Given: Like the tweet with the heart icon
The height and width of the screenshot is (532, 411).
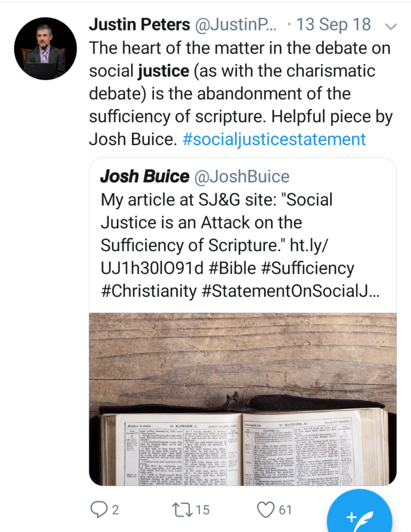Looking at the screenshot, I should [265, 509].
